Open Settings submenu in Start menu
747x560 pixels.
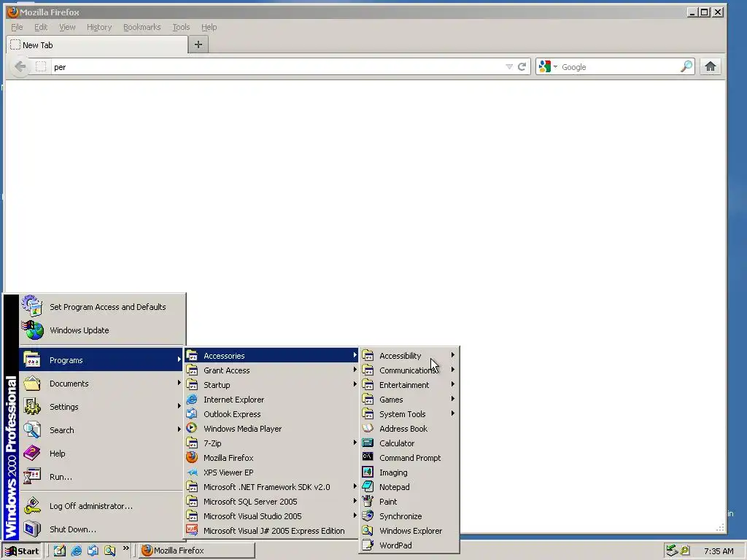click(101, 407)
